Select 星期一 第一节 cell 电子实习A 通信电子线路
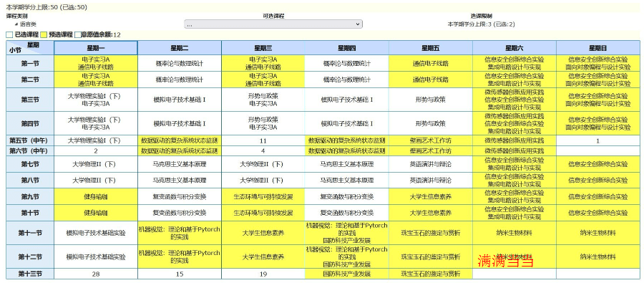This screenshot has height=283, width=644. [96, 63]
